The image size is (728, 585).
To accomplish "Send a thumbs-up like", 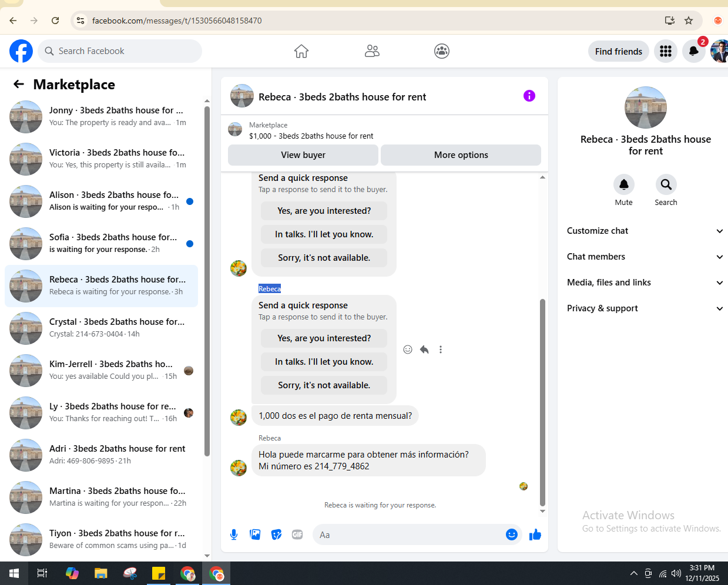I will coord(535,534).
